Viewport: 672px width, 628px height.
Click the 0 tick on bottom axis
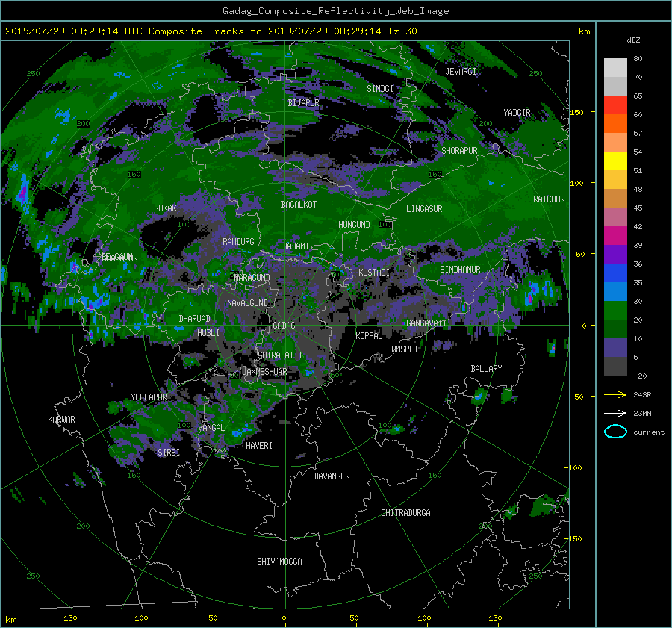(284, 618)
